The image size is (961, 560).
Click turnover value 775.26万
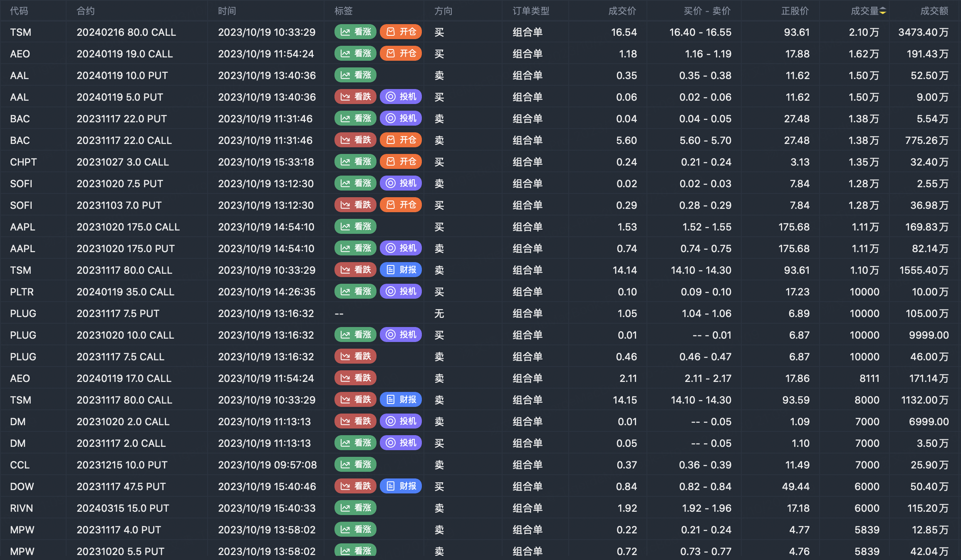(927, 140)
